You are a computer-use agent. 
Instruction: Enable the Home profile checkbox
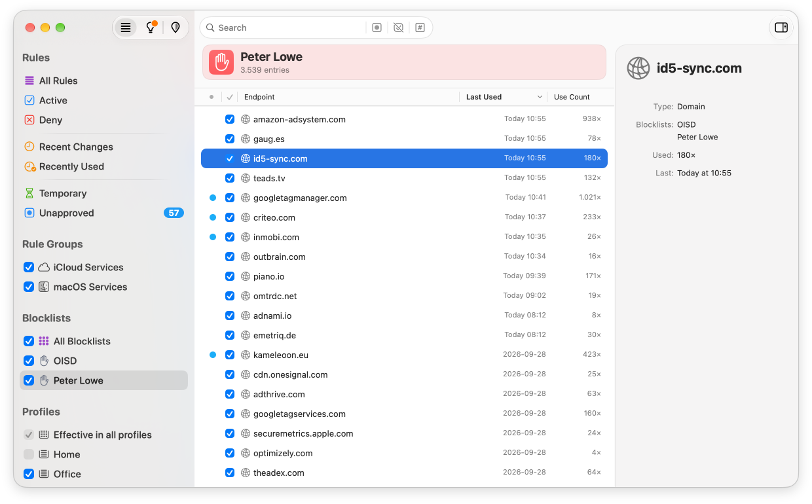(29, 454)
